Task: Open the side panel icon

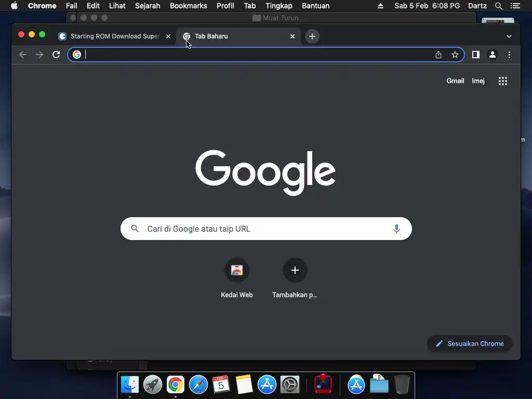Action: [x=476, y=55]
